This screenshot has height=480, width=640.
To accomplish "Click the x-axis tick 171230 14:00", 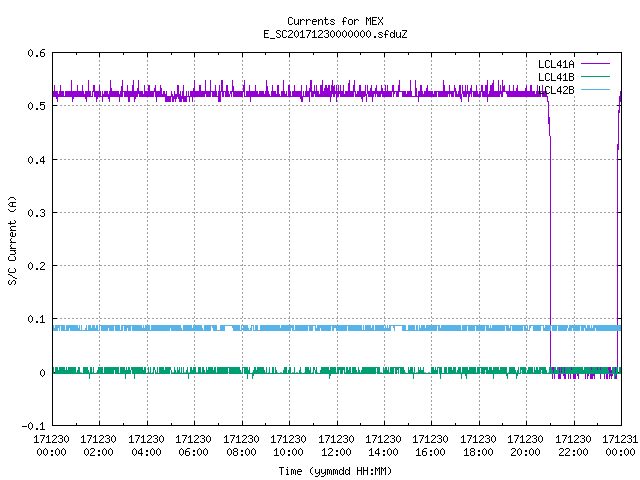I will pos(383,446).
